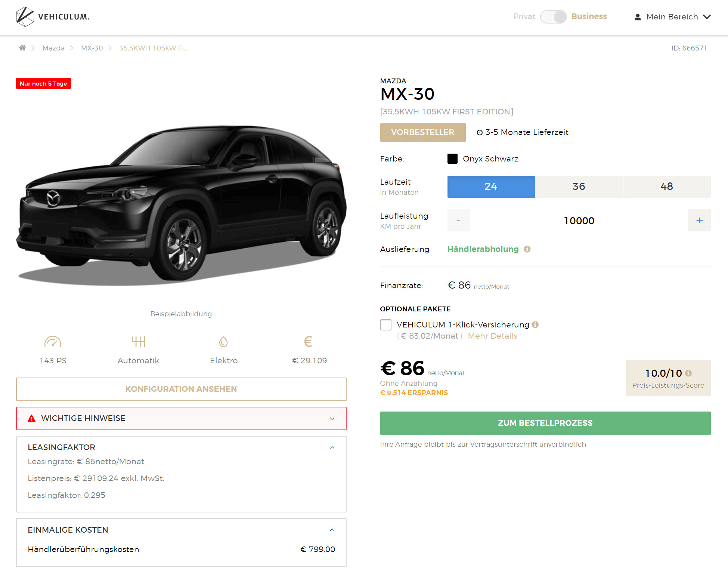Open info icon next to 1-Klick-Versicherung

535,324
